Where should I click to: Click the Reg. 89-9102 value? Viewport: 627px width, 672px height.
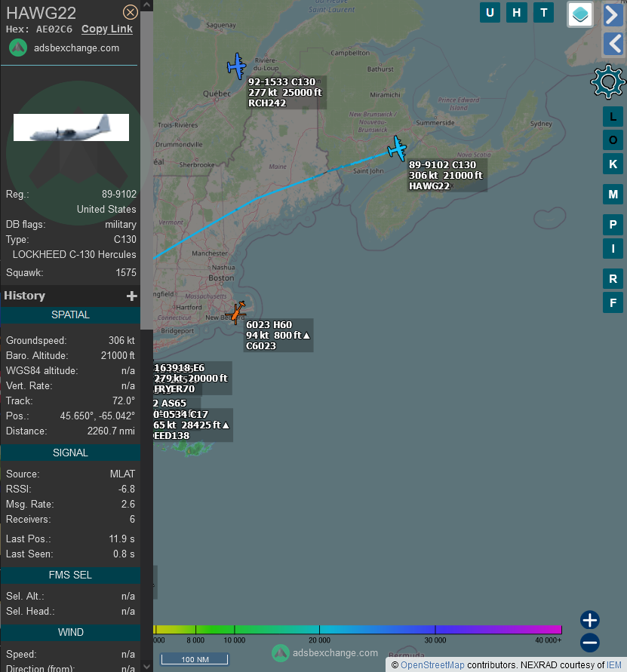[x=118, y=194]
